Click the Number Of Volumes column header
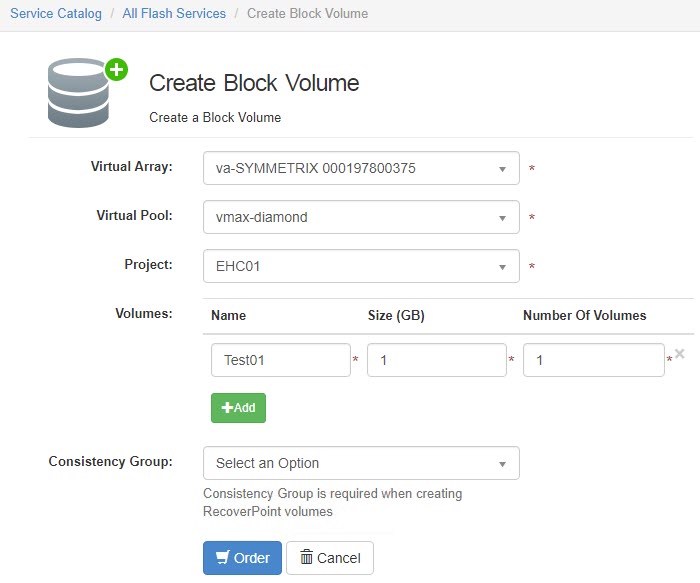Screen dimensions: 700x583 coord(585,316)
